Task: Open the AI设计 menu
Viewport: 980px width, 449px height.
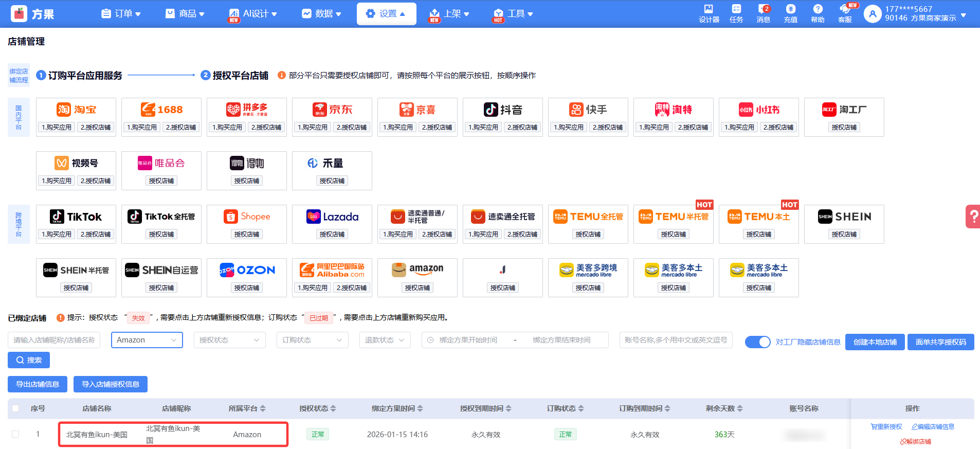Action: coord(253,14)
